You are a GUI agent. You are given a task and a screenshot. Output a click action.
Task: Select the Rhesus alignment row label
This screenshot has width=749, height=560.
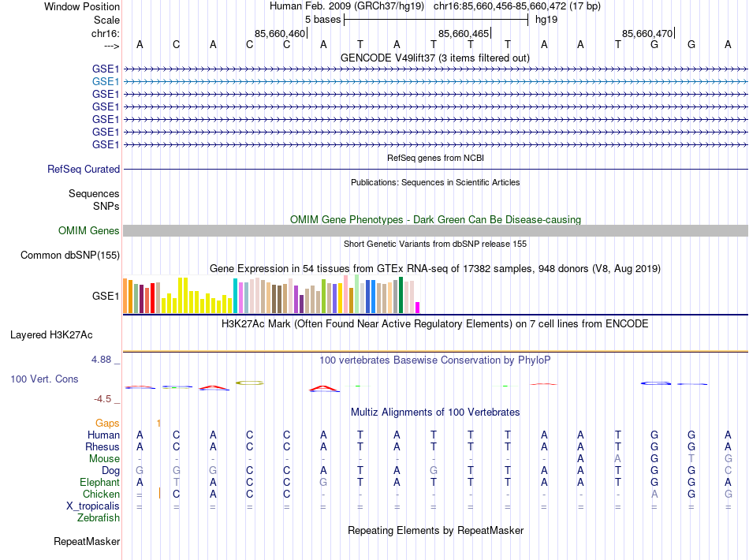(x=102, y=446)
